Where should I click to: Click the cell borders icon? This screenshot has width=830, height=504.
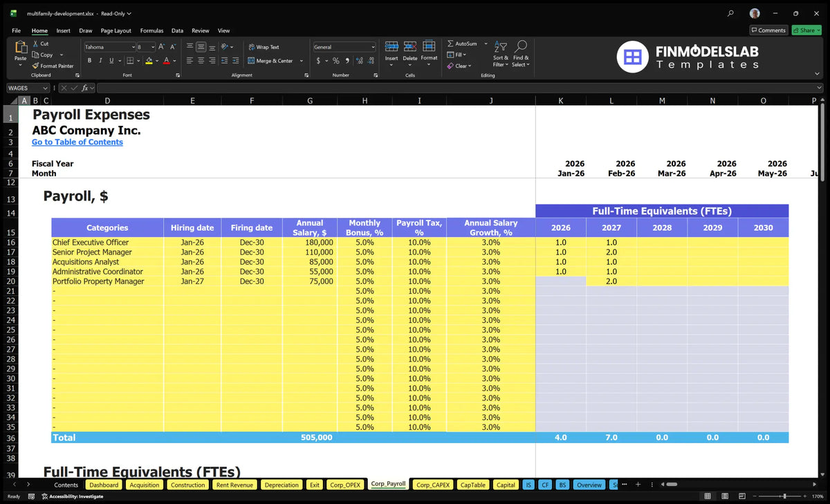point(129,61)
